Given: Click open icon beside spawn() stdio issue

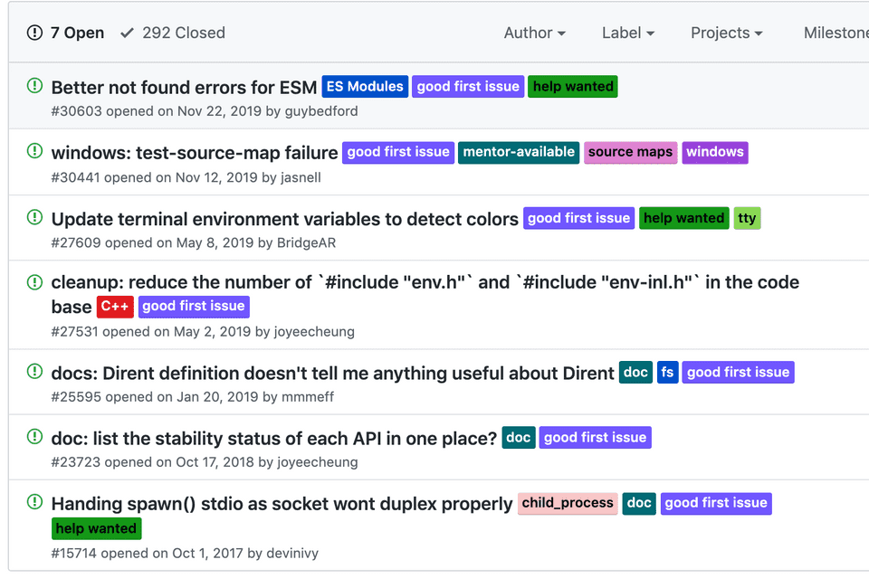Looking at the screenshot, I should (34, 502).
